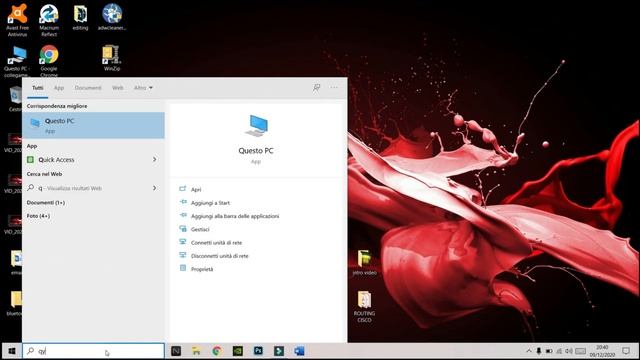The height and width of the screenshot is (360, 640).
Task: Open the Altro dropdown menu
Action: tap(143, 88)
